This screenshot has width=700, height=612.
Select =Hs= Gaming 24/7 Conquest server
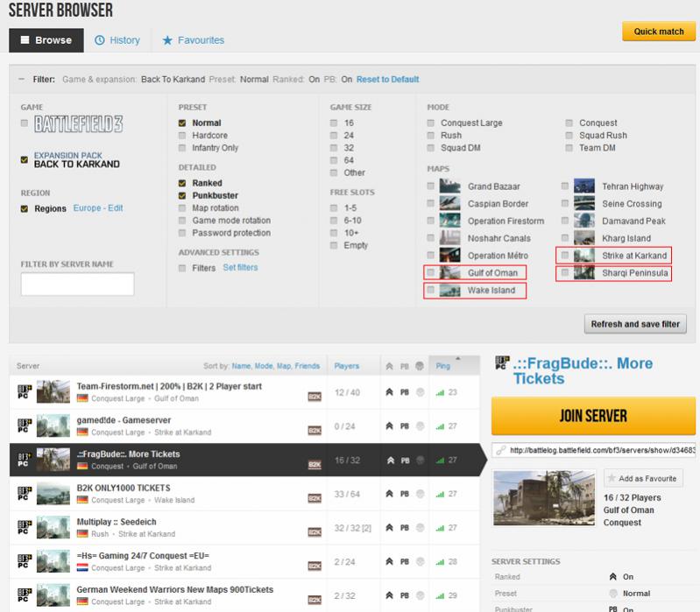tap(244, 561)
